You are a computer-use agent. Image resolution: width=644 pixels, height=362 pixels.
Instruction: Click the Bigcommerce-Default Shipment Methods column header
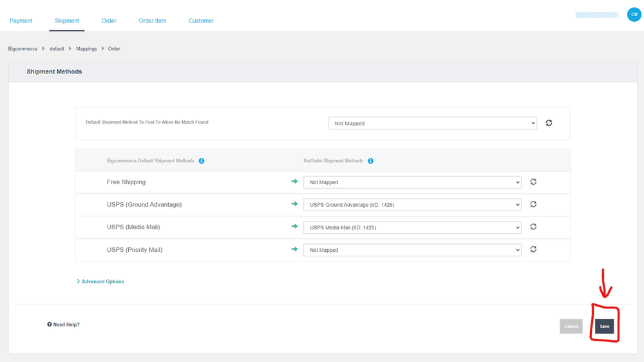pos(150,161)
